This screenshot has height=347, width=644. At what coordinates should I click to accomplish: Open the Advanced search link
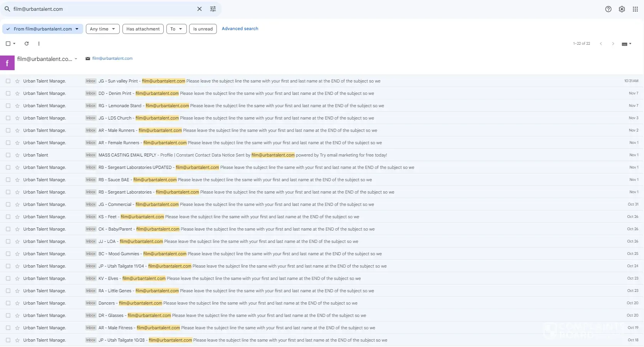pos(240,29)
